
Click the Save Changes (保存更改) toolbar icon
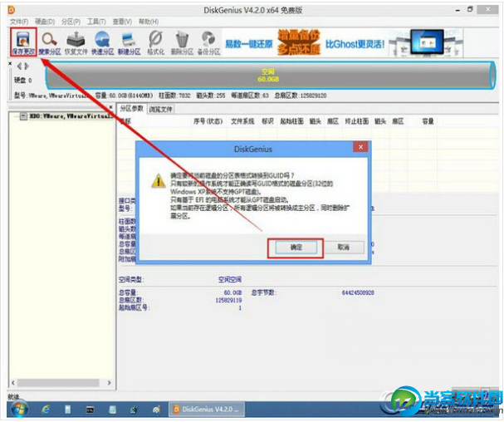pyautogui.click(x=23, y=42)
